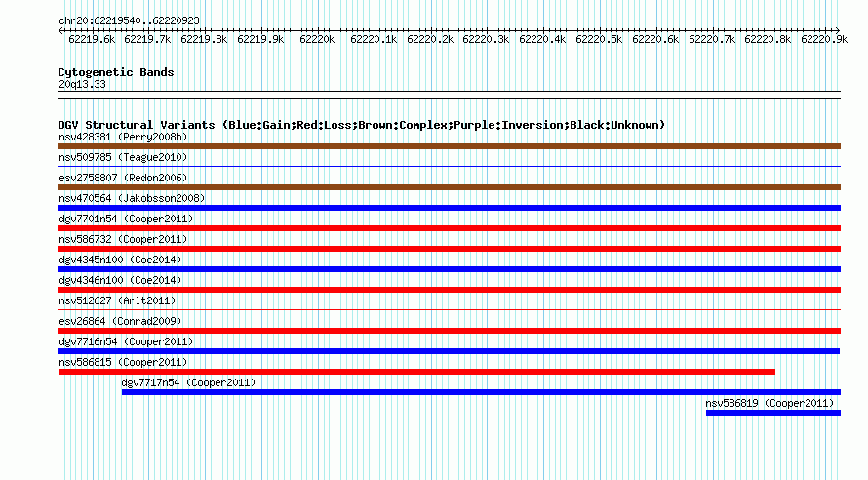Viewport: 868px width, 480px height.
Task: Click the dgv7717n54 (Cooper2011) label
Action: click(188, 382)
